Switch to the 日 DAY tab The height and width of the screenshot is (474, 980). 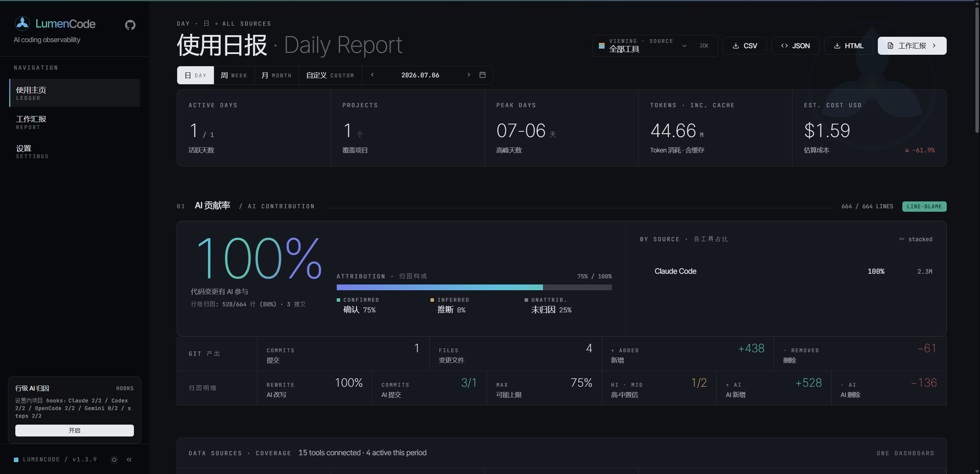tap(196, 75)
